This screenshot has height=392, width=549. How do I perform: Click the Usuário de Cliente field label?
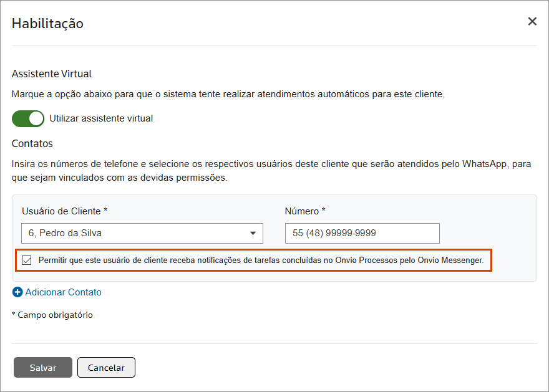tap(64, 211)
